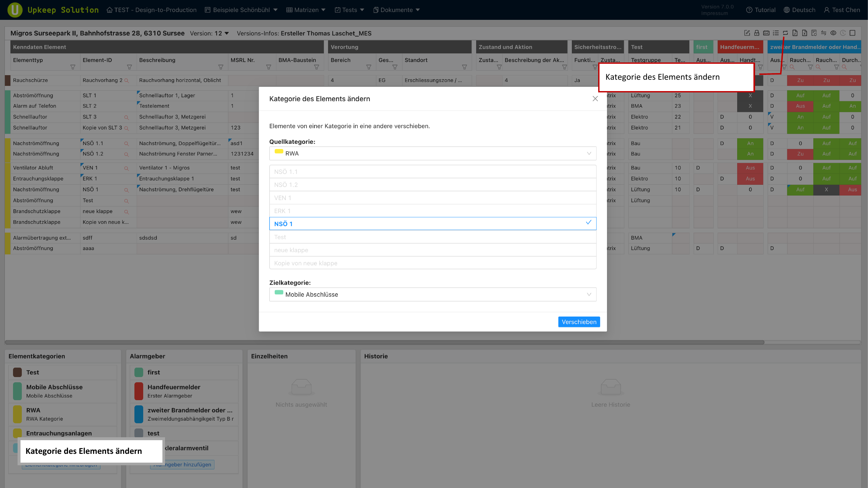The height and width of the screenshot is (488, 868).
Task: Expand the Zielkategorie dropdown Mobile Abschlüsse
Action: [433, 294]
